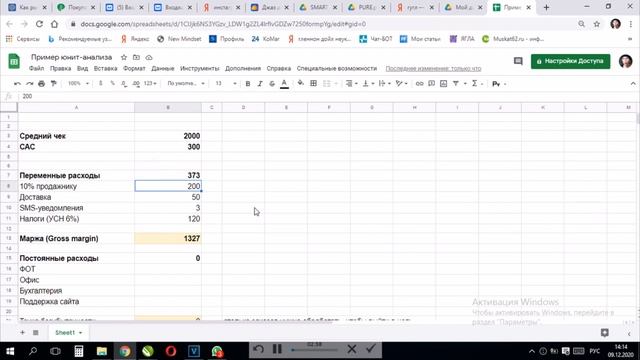Screen dimensions: 640x360
Task: Open the Вставка menu
Action: (x=105, y=68)
